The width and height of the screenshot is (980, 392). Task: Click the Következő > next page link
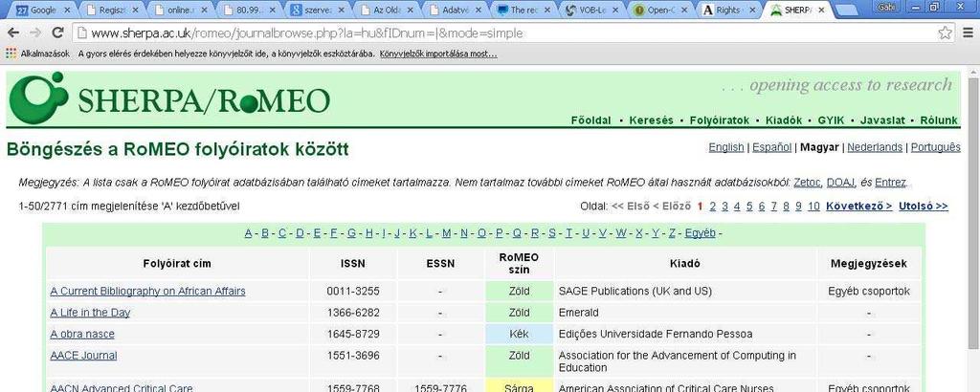tap(858, 206)
